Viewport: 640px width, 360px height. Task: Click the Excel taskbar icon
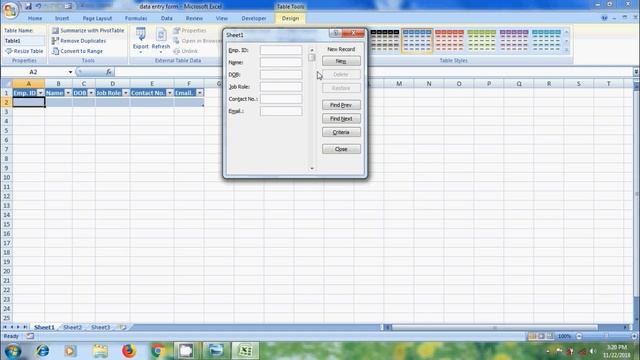tap(245, 351)
